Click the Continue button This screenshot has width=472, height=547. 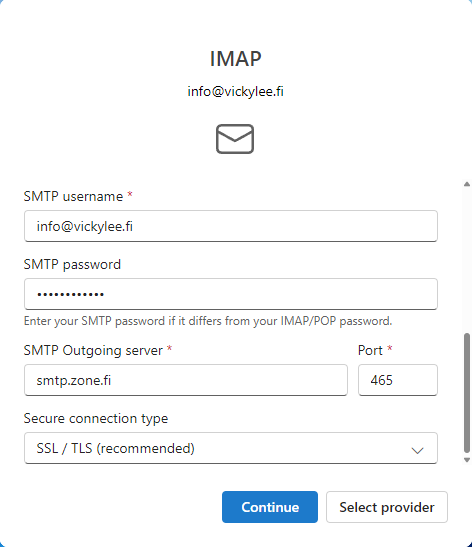point(270,507)
